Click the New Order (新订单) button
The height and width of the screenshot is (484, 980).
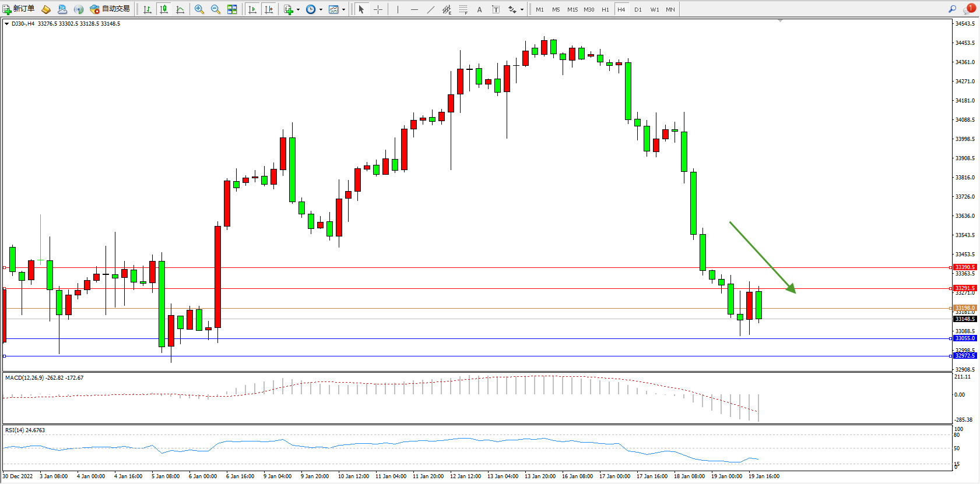coord(19,9)
